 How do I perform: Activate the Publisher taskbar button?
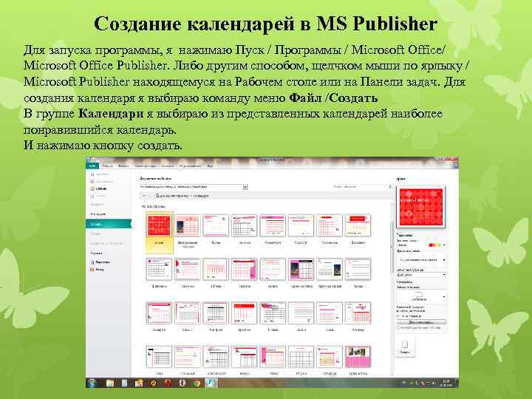tap(211, 383)
